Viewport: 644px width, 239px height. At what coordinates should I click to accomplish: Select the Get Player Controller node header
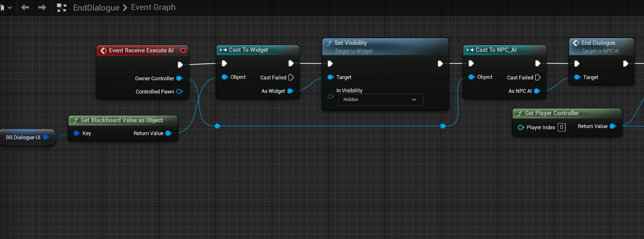(567, 113)
